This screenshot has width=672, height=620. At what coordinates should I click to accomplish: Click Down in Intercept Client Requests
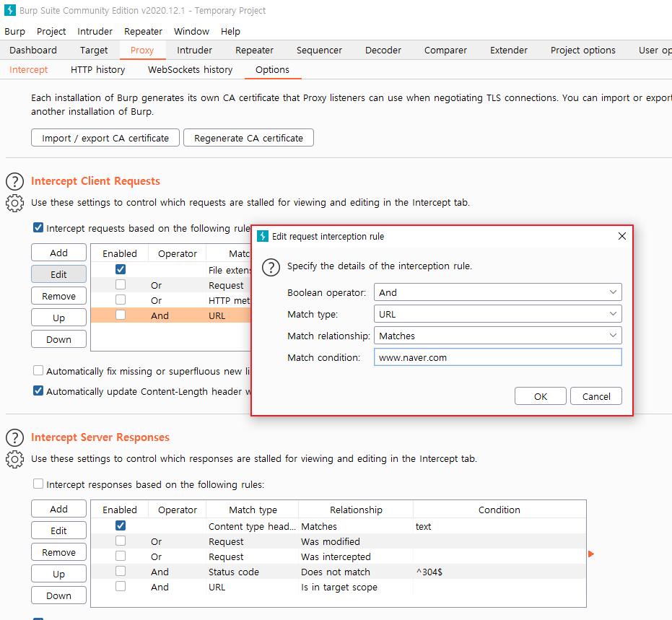(x=58, y=339)
